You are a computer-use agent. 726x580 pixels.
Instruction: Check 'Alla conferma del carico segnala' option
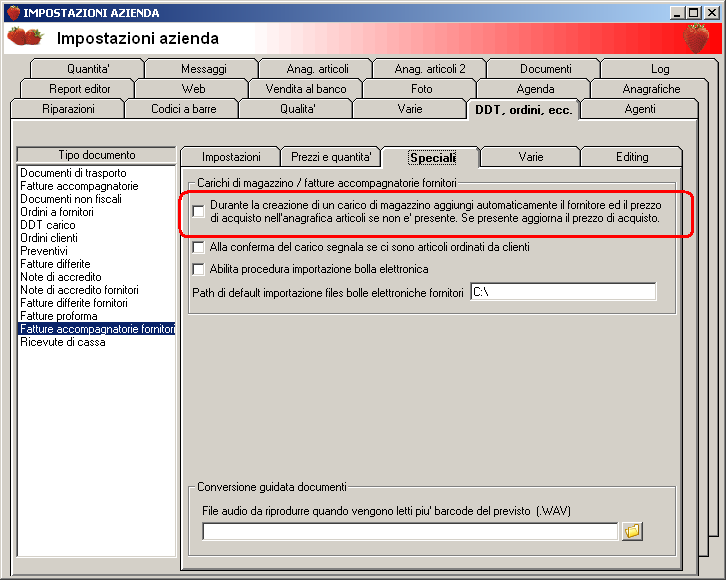[199, 247]
